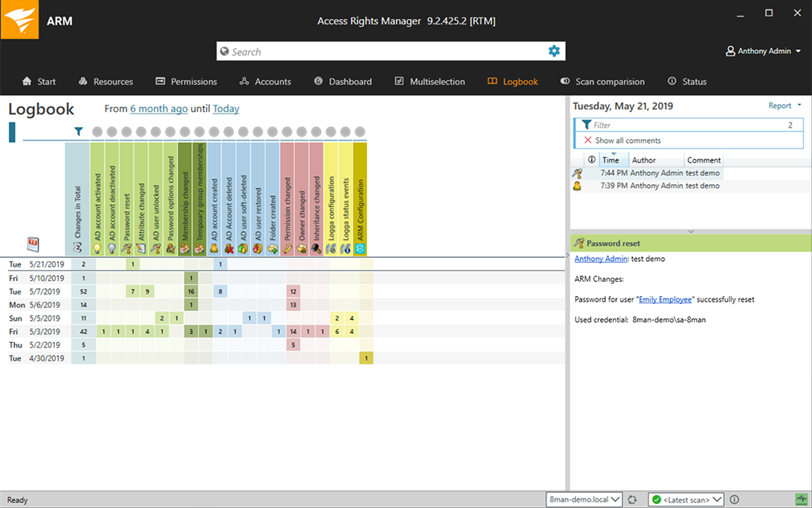Open the calendar report icon beside the chart
Viewport: 812px width, 508px height.
pyautogui.click(x=32, y=244)
